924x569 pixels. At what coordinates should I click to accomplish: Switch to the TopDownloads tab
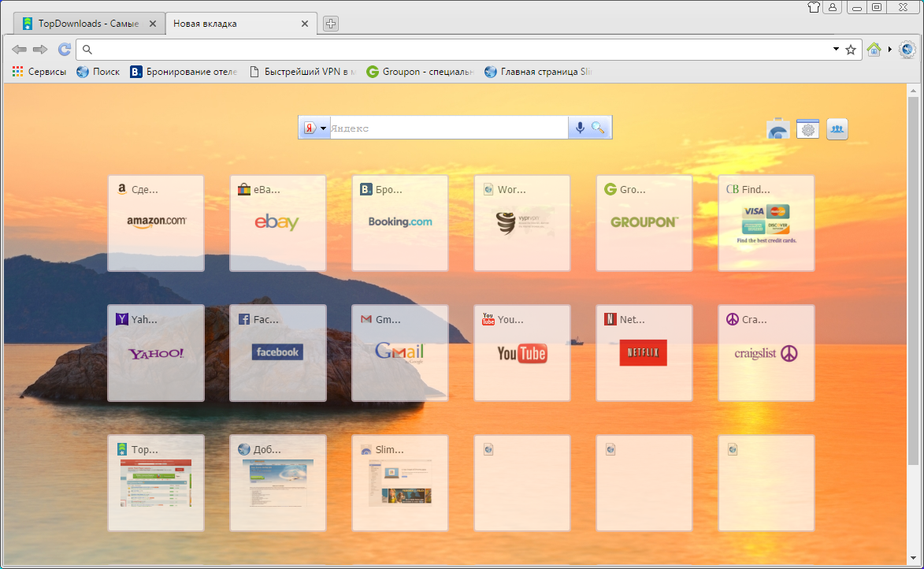point(88,24)
